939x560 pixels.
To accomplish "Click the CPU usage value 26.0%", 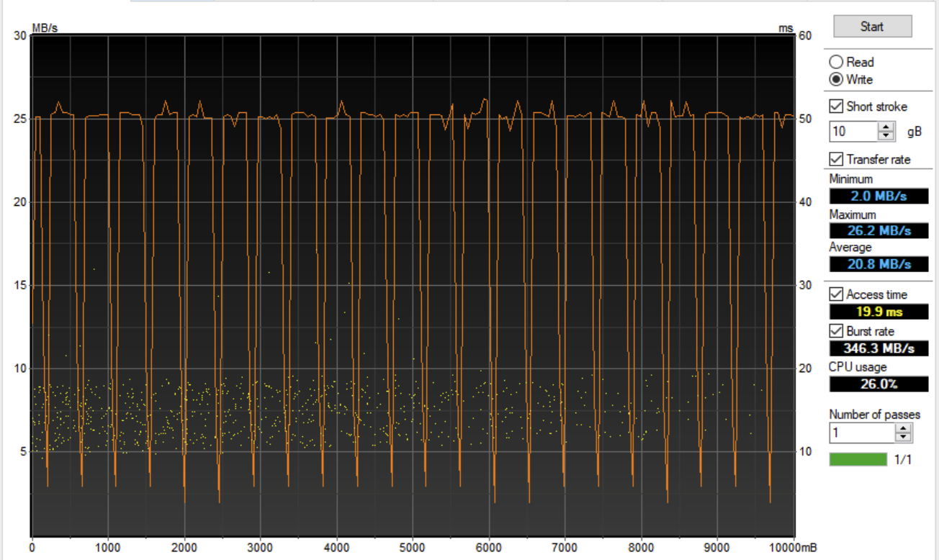I will tap(879, 384).
